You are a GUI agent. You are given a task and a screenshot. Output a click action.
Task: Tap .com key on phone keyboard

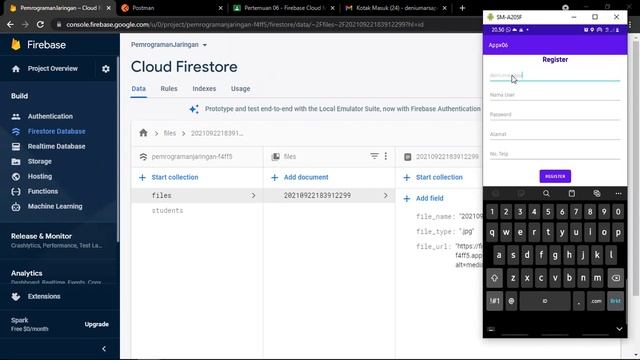[x=596, y=301]
